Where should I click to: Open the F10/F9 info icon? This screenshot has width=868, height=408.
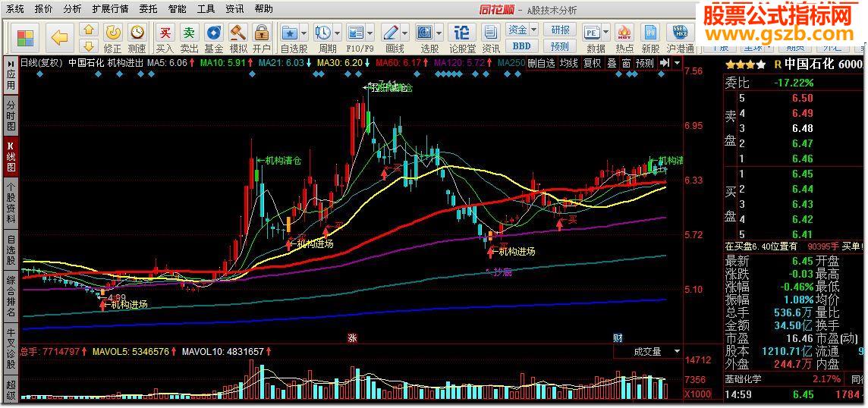coord(355,32)
